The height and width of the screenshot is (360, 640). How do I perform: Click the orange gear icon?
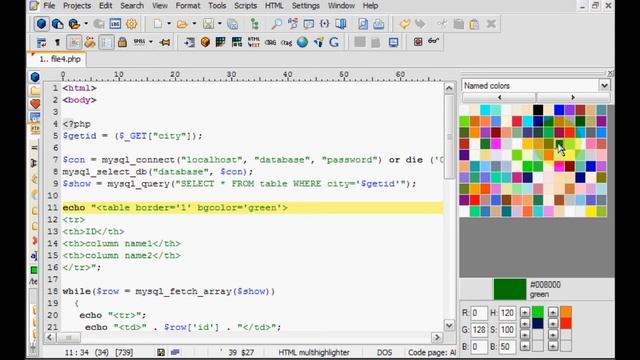[131, 24]
